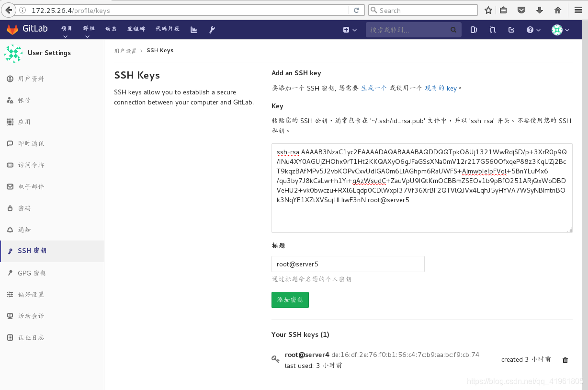
Task: Click 用户设置 breadcrumb link
Action: pyautogui.click(x=125, y=50)
